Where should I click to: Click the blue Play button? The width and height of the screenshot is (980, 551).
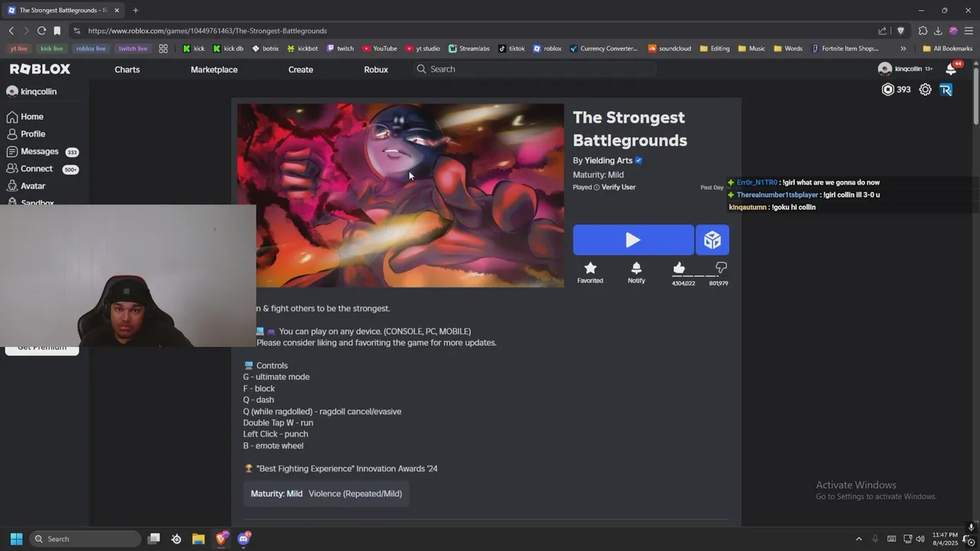633,240
